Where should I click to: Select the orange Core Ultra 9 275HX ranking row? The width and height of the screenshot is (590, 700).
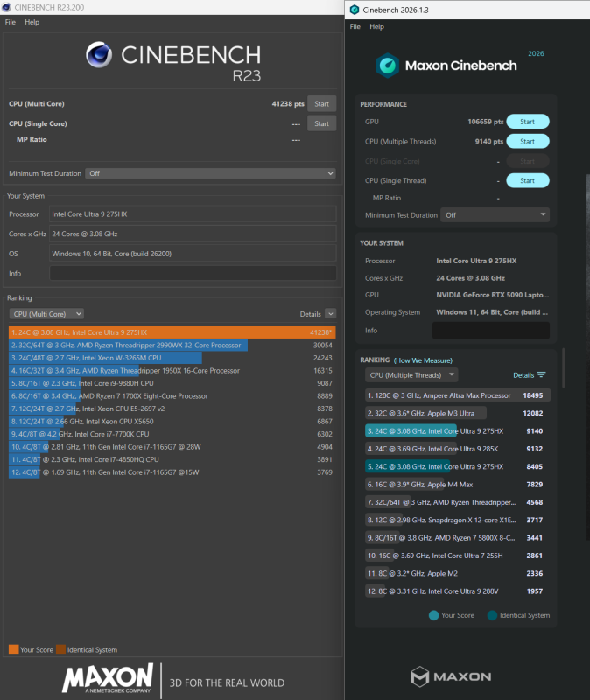click(x=172, y=332)
